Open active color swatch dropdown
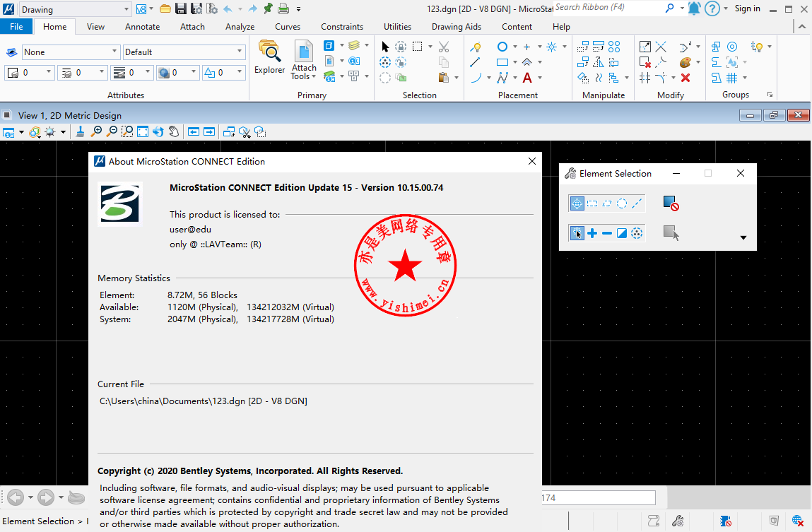812x532 pixels. tap(29, 73)
